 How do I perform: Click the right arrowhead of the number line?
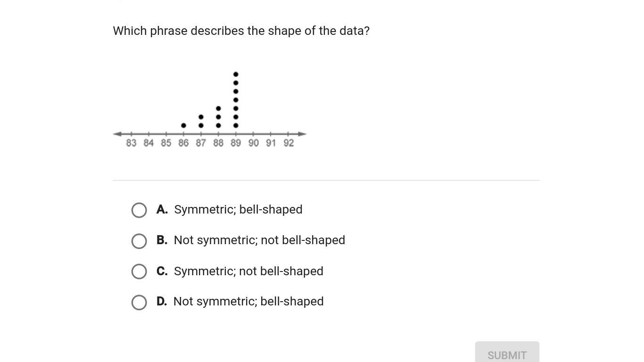tap(303, 134)
